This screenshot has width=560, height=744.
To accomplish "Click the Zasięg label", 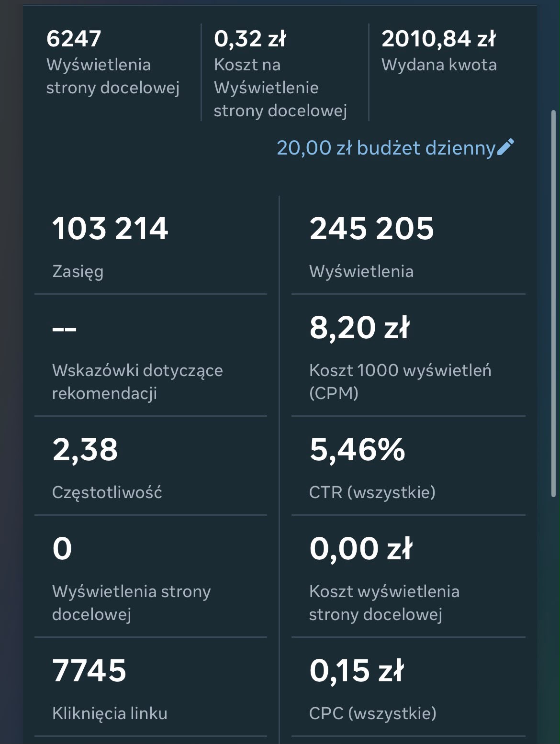I will (78, 272).
